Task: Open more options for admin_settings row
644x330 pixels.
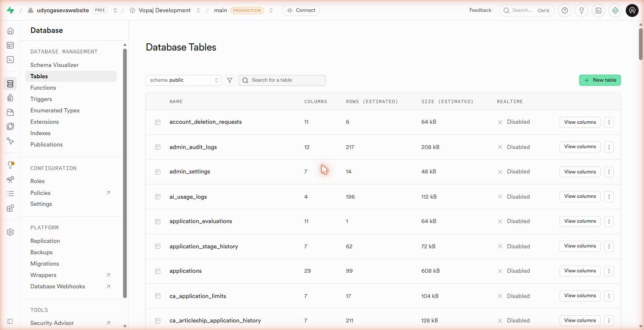Action: [x=609, y=172]
